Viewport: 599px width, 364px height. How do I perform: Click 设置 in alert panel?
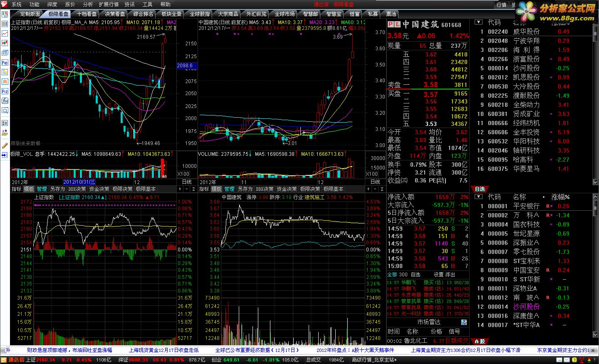click(438, 275)
